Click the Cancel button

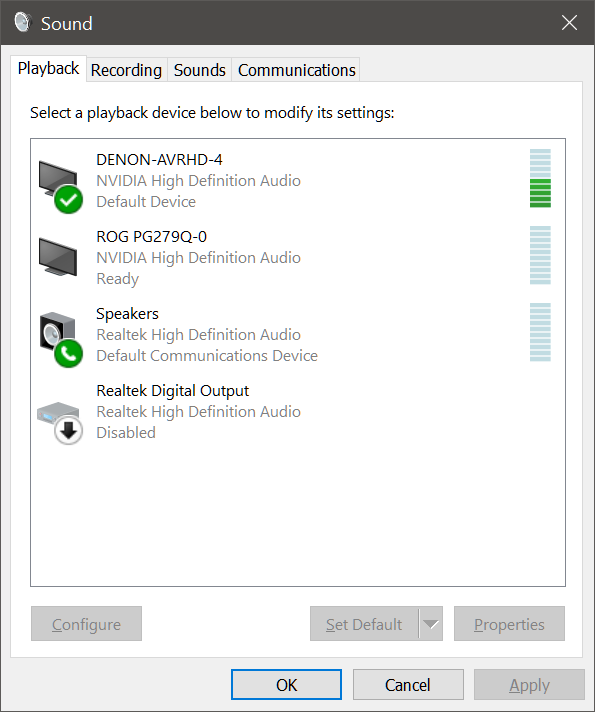point(408,685)
